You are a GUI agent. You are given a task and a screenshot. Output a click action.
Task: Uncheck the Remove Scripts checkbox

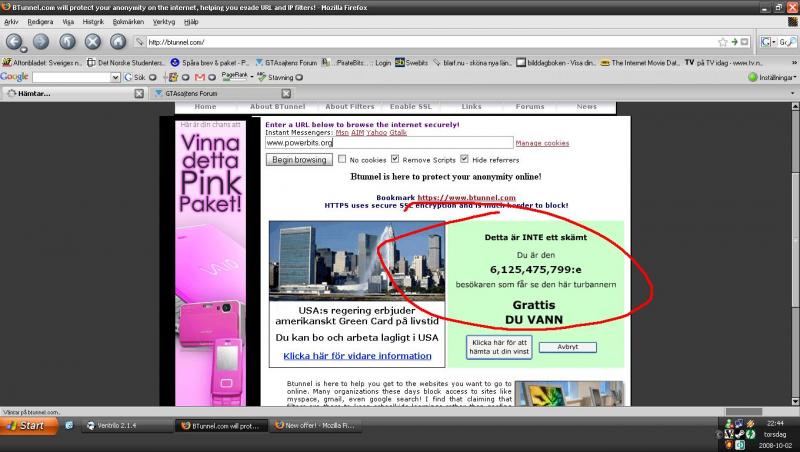(395, 159)
